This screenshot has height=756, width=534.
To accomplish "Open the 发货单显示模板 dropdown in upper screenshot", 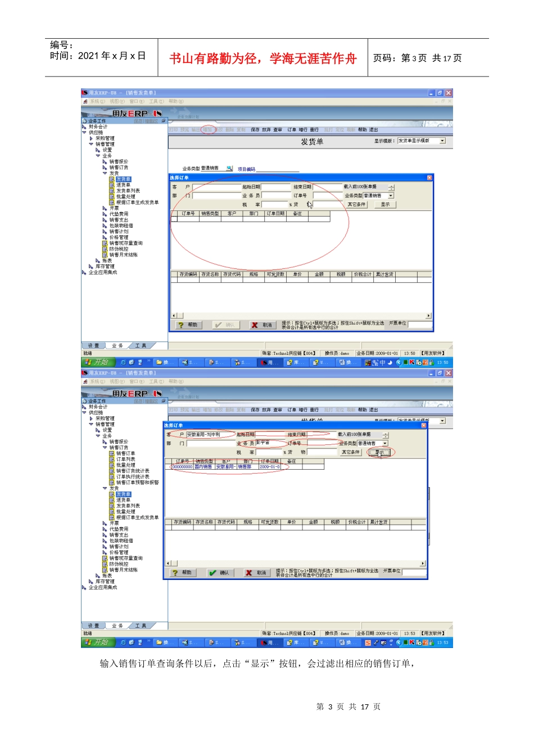I will (442, 141).
